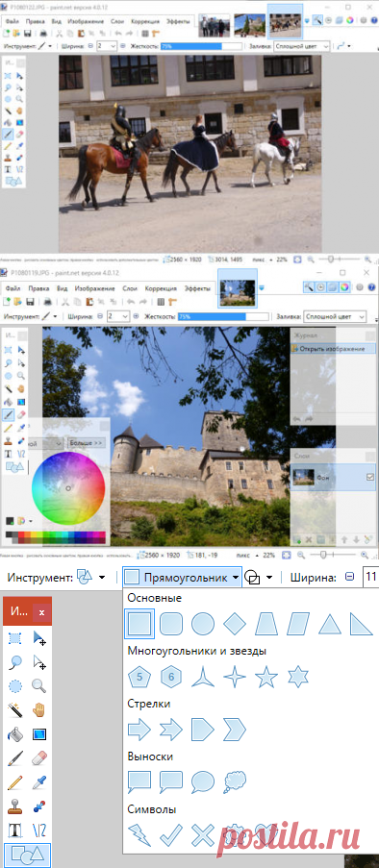Choose the Color Picker eyedropper tool
Screen dimensions: 379x868
pyautogui.click(x=38, y=781)
